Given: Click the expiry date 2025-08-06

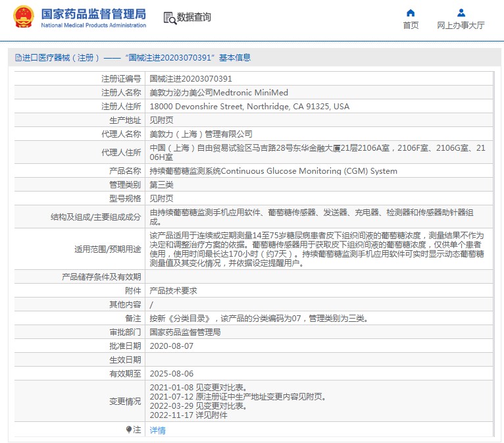Looking at the screenshot, I should click(x=172, y=373).
